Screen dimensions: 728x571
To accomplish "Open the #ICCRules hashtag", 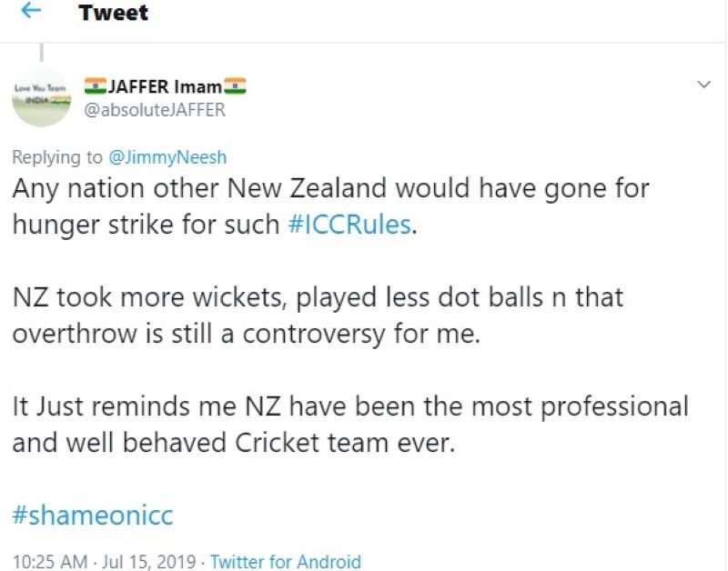I will click(349, 225).
